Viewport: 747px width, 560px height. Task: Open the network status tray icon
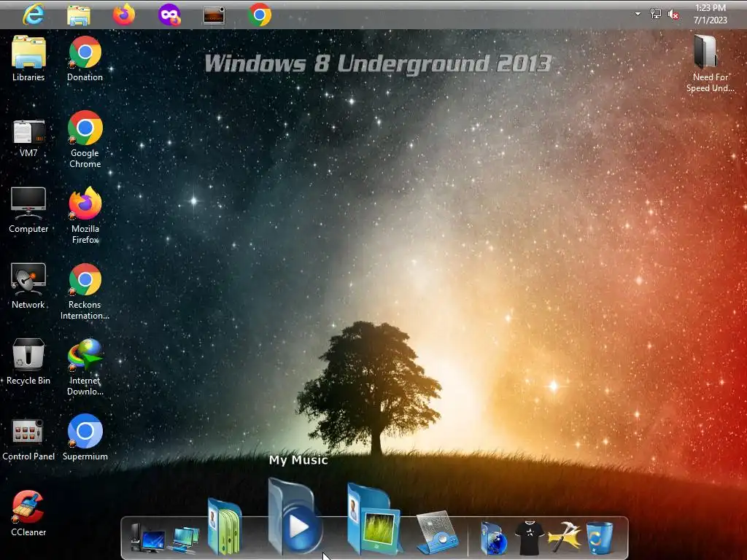656,15
